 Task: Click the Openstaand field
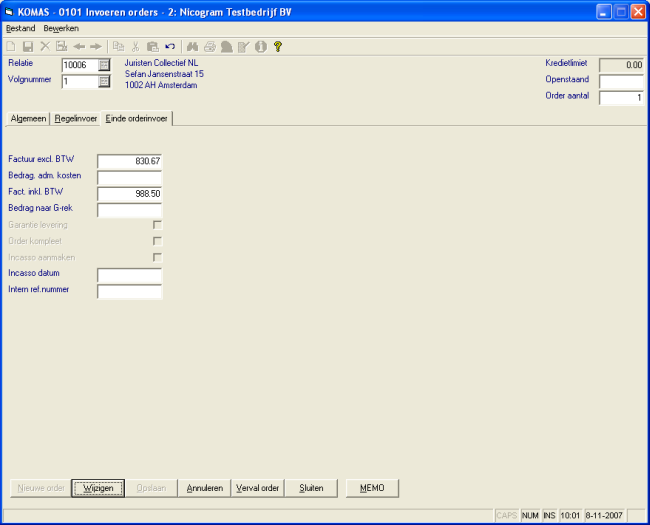(x=621, y=81)
